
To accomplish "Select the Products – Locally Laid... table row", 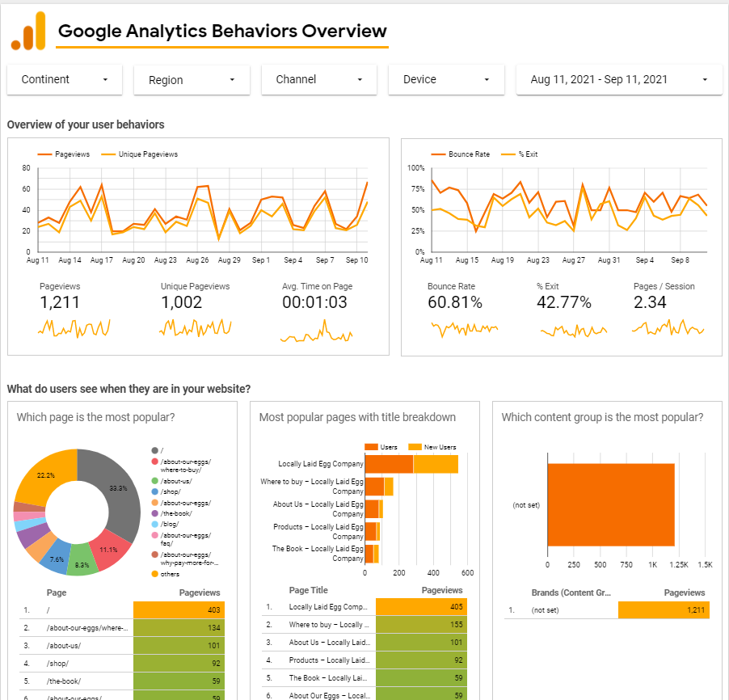I will tap(364, 660).
